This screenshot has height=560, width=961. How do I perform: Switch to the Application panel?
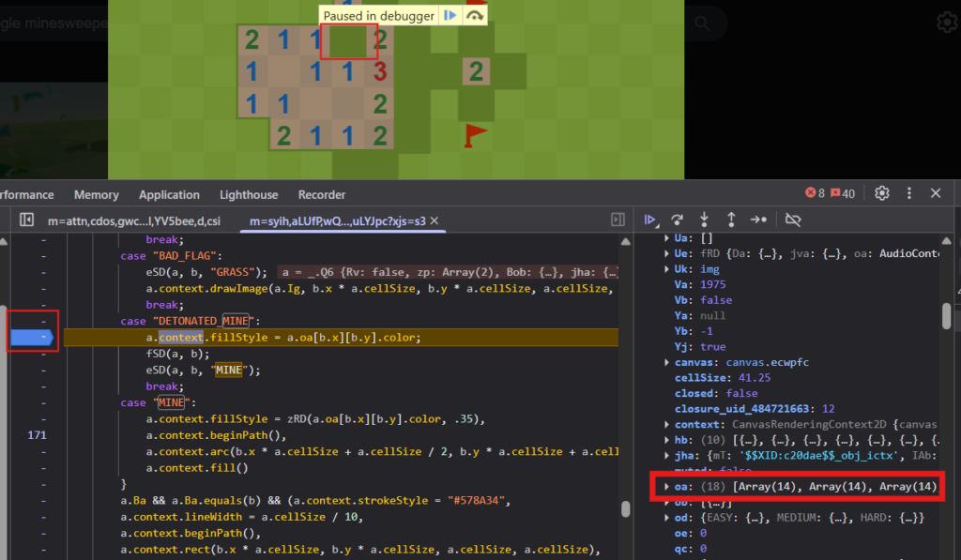click(169, 194)
